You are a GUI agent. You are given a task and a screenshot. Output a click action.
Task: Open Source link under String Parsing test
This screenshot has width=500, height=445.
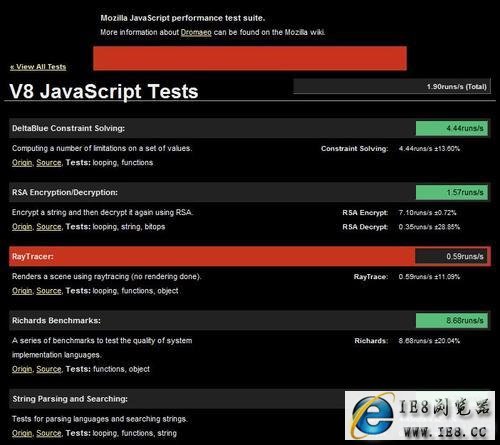click(x=49, y=433)
